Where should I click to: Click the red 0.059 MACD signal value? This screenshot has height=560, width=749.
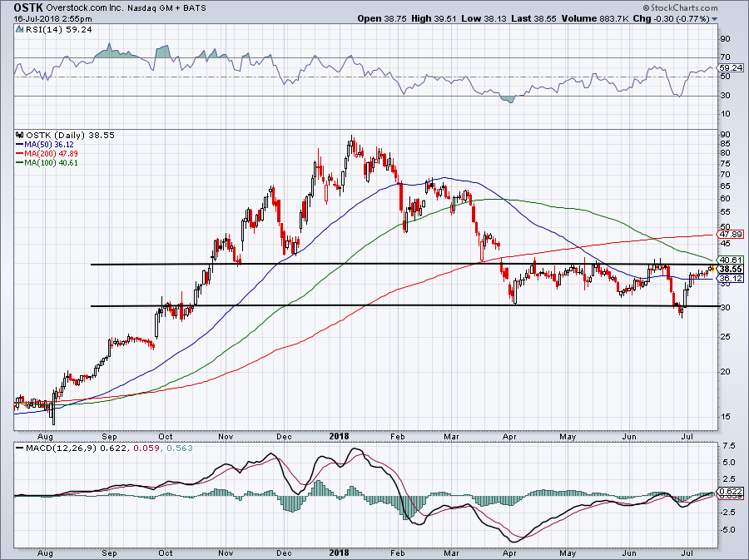tap(146, 448)
